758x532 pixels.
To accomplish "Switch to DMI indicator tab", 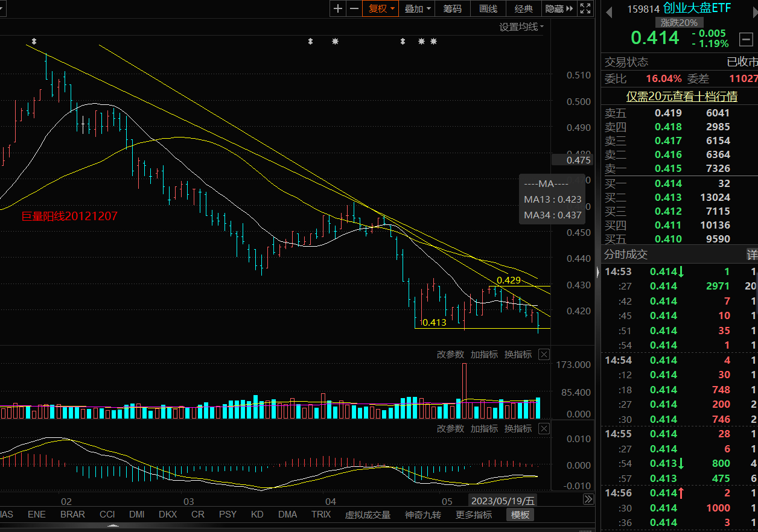I will click(136, 515).
